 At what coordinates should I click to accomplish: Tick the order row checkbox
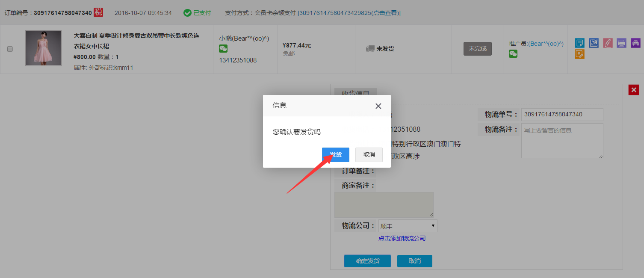[x=10, y=49]
